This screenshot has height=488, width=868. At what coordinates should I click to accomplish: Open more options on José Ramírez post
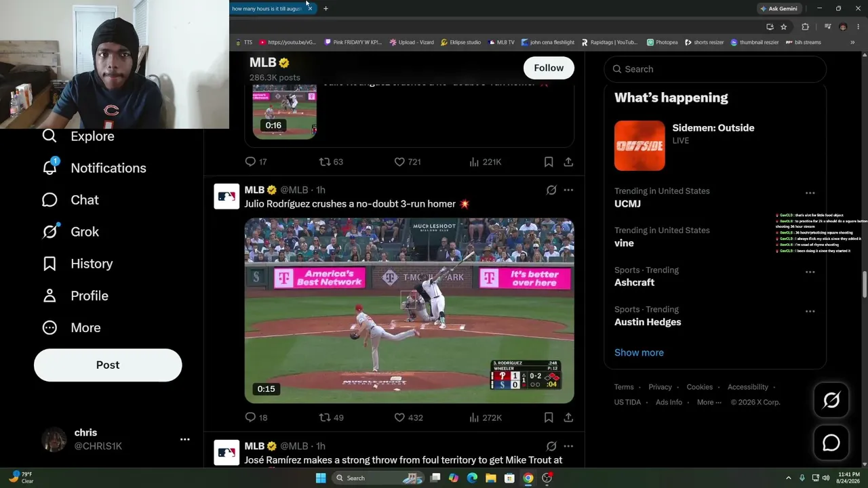[568, 446]
